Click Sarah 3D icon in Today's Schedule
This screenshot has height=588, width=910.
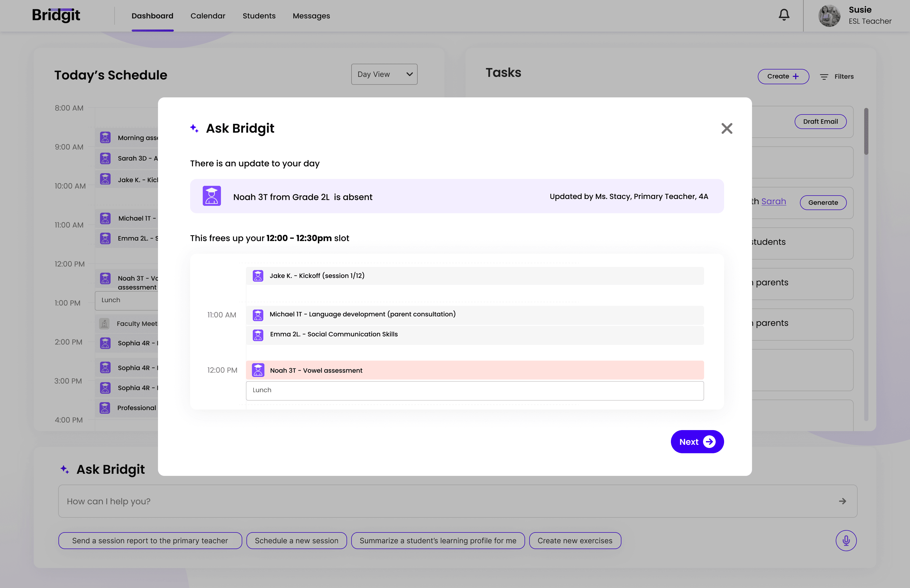tap(105, 158)
